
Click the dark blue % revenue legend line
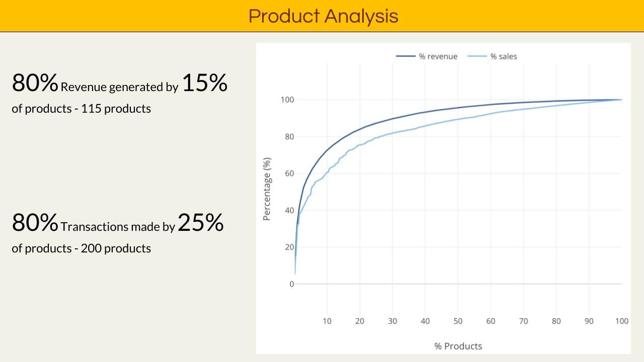click(x=406, y=56)
